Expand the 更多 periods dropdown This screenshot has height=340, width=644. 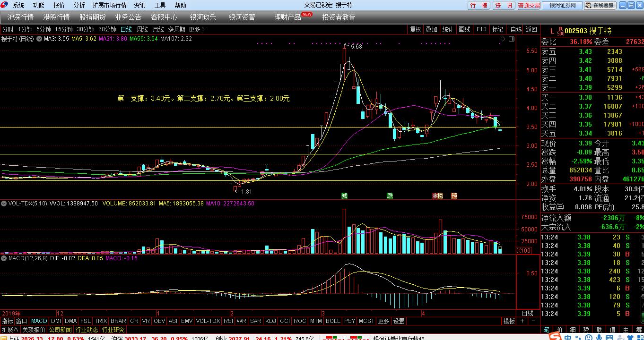coord(197,29)
